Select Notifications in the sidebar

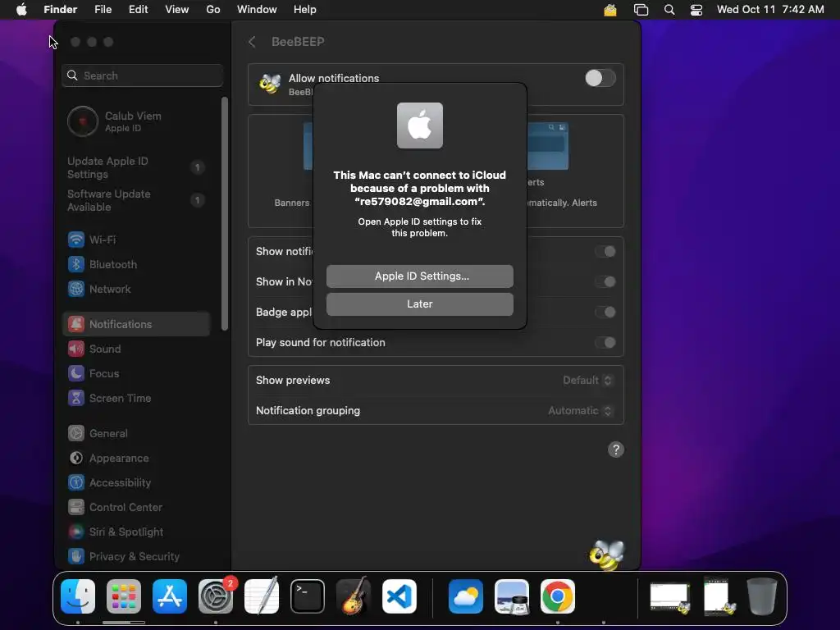tap(136, 324)
